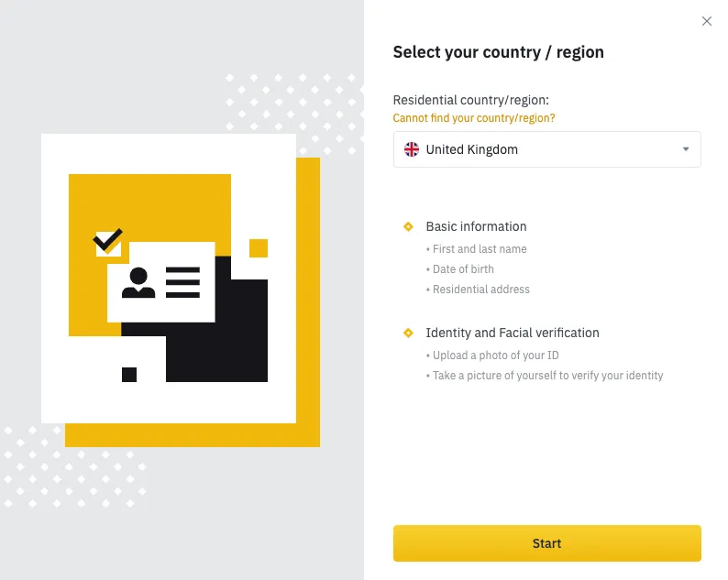Click the "First and last name" item
The width and height of the screenshot is (728, 580).
tap(477, 249)
